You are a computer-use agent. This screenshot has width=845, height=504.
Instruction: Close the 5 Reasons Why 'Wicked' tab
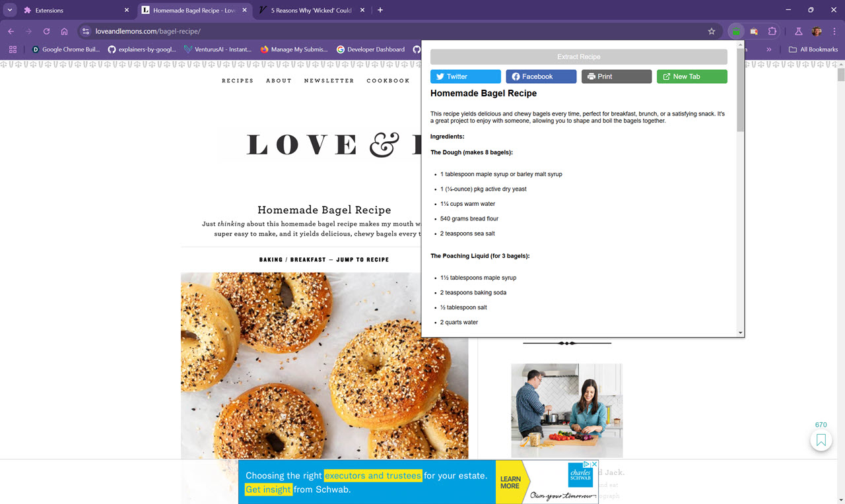point(363,11)
